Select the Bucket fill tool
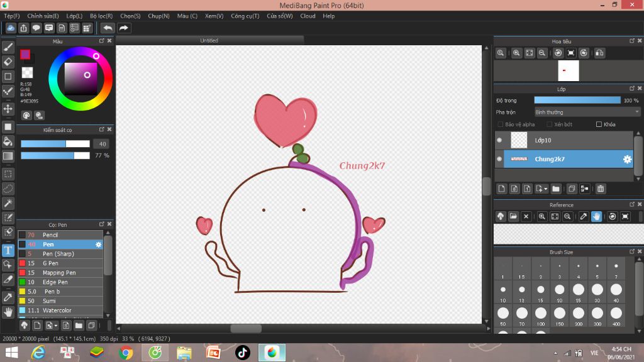644x362 pixels. point(8,141)
